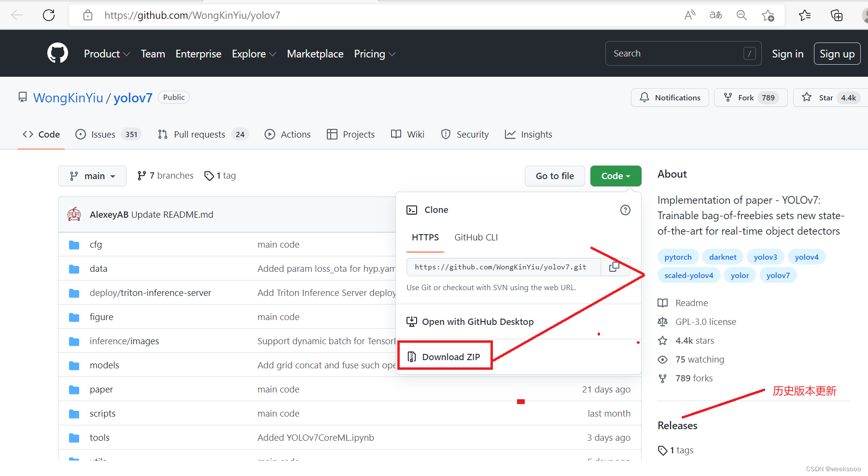Click the tag icon beside 1 tags

(662, 450)
